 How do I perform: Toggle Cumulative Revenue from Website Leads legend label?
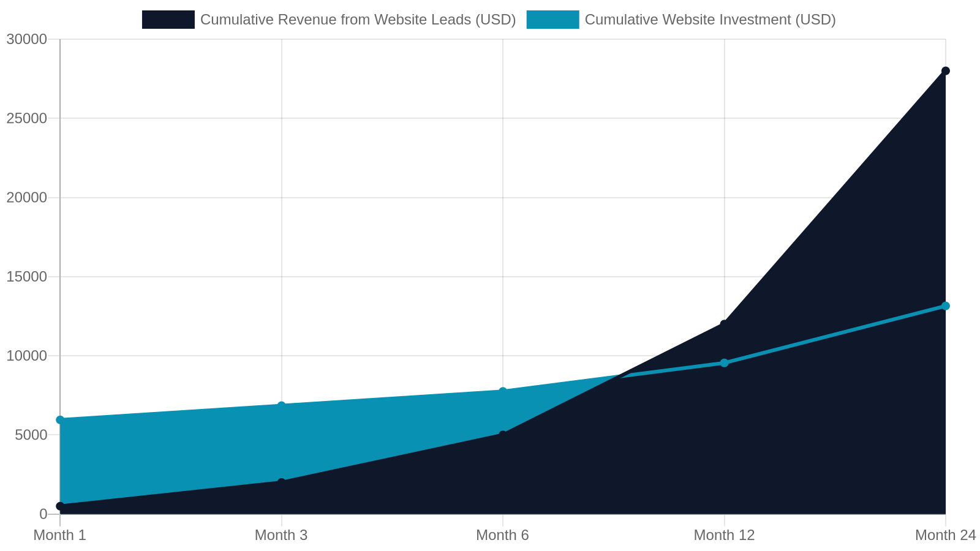[x=358, y=20]
